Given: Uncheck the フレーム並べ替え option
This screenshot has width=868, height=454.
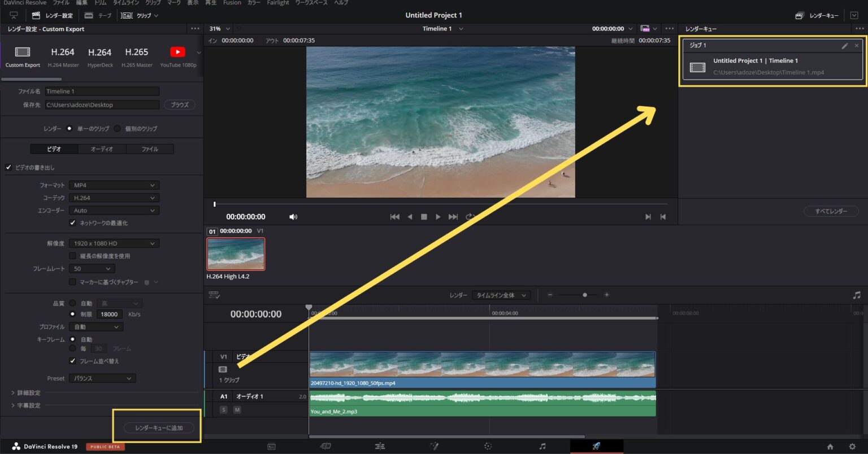Looking at the screenshot, I should [72, 360].
